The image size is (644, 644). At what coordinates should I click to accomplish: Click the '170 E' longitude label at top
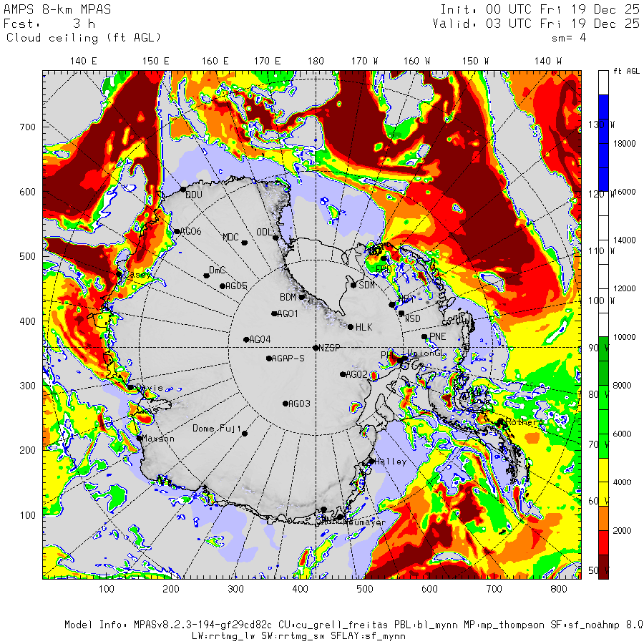point(267,62)
